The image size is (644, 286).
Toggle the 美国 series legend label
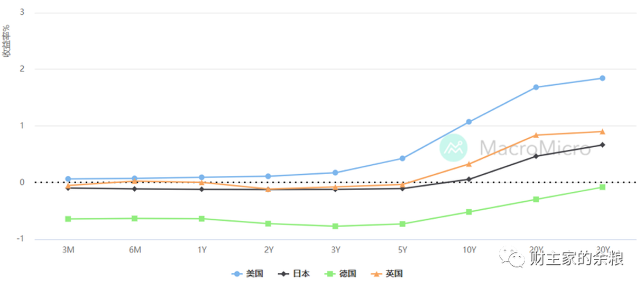[x=255, y=274]
